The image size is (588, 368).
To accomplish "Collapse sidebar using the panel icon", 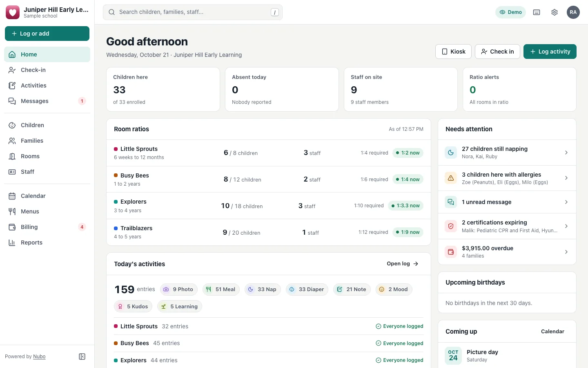I will click(x=82, y=357).
